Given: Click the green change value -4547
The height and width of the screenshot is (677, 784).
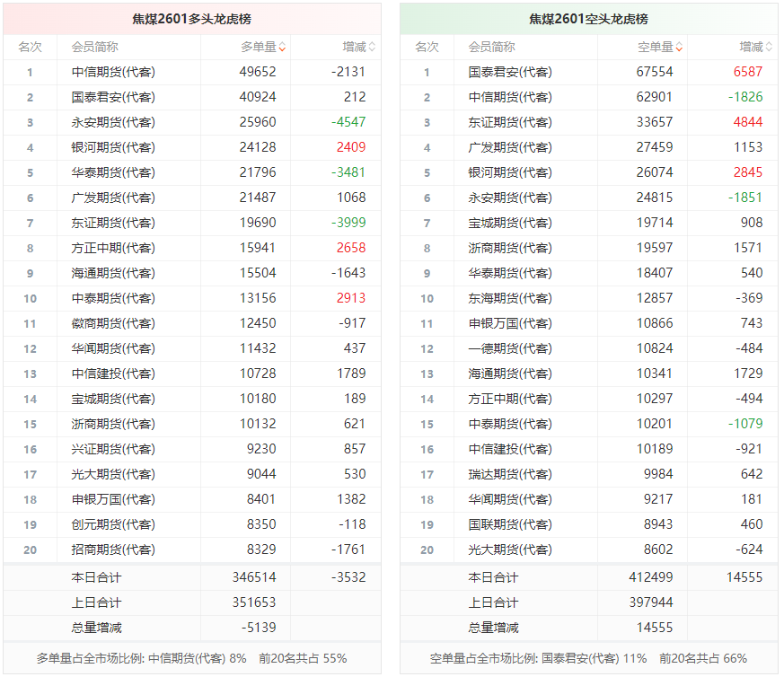Looking at the screenshot, I should [348, 122].
